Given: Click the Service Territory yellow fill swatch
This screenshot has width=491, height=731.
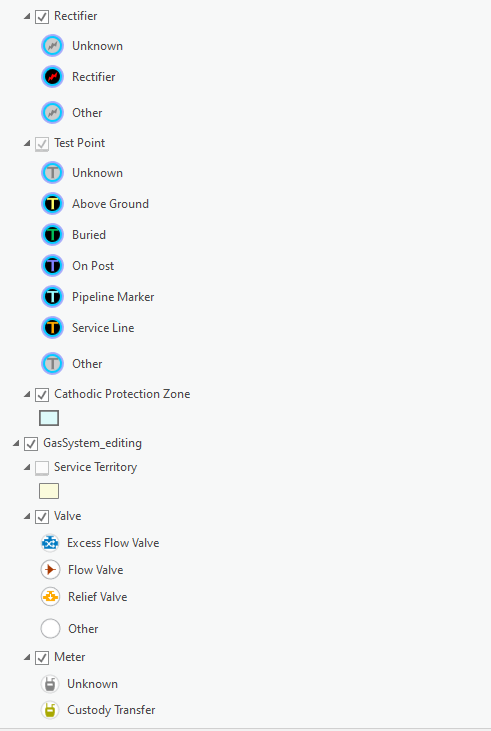Looking at the screenshot, I should [49, 491].
